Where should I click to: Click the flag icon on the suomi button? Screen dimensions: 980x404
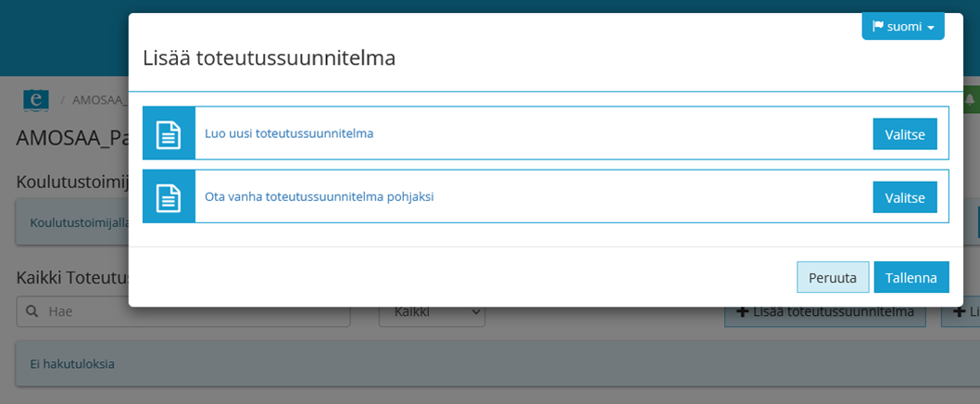(877, 27)
